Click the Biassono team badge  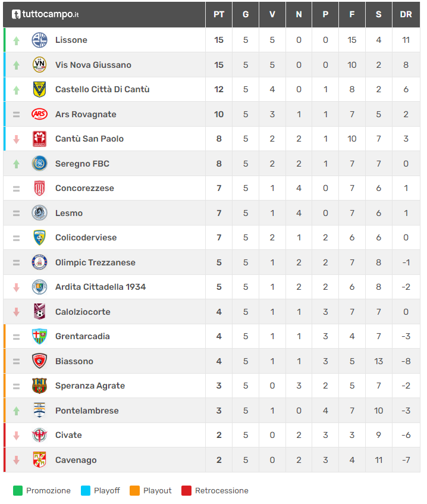point(39,361)
